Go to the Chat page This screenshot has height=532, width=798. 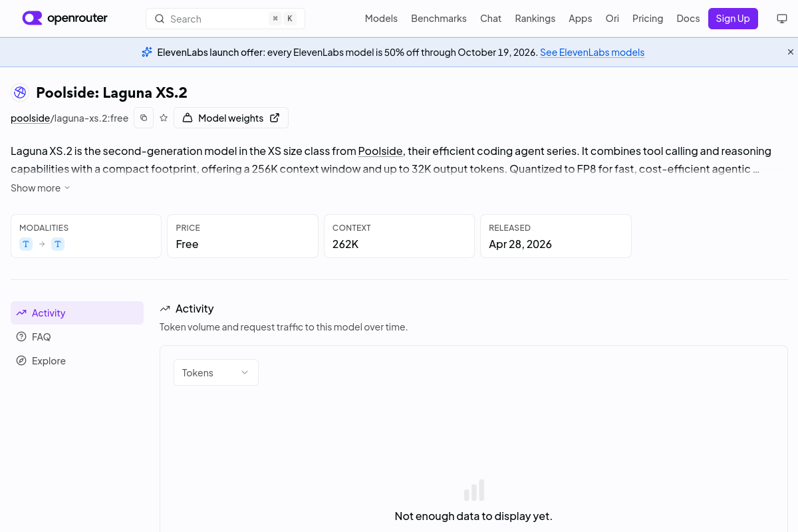491,19
